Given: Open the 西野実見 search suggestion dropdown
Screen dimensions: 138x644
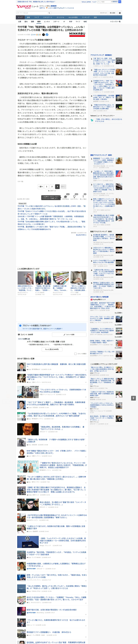Looking at the screenshot, I should [114, 2].
